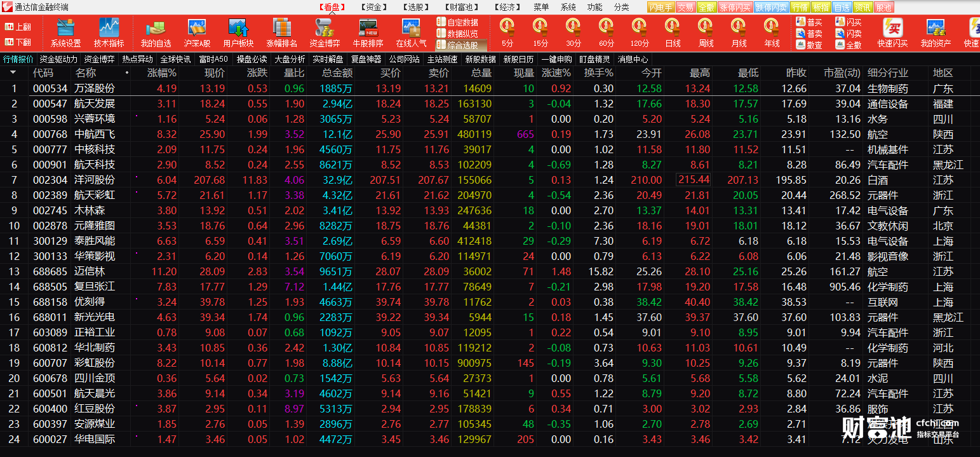Image resolution: width=980 pixels, height=457 pixels.
Task: Select the 15分 period icon
Action: coord(540,33)
